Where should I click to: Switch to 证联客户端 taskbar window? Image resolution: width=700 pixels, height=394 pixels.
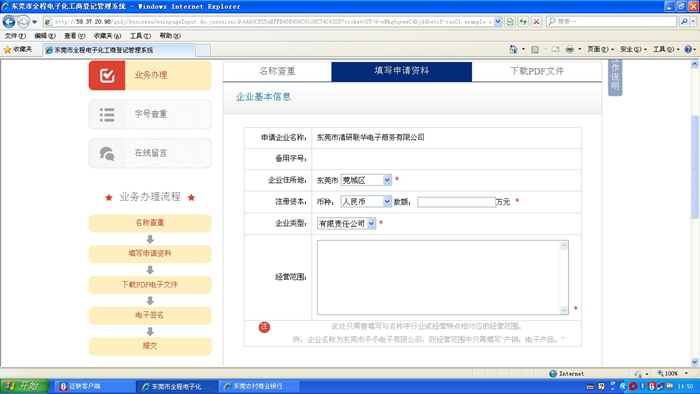[95, 386]
